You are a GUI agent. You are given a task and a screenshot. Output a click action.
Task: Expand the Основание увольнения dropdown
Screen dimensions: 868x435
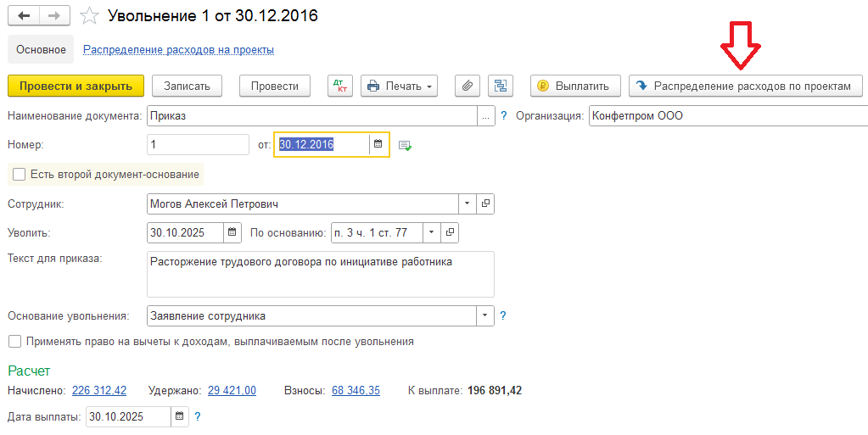click(484, 315)
